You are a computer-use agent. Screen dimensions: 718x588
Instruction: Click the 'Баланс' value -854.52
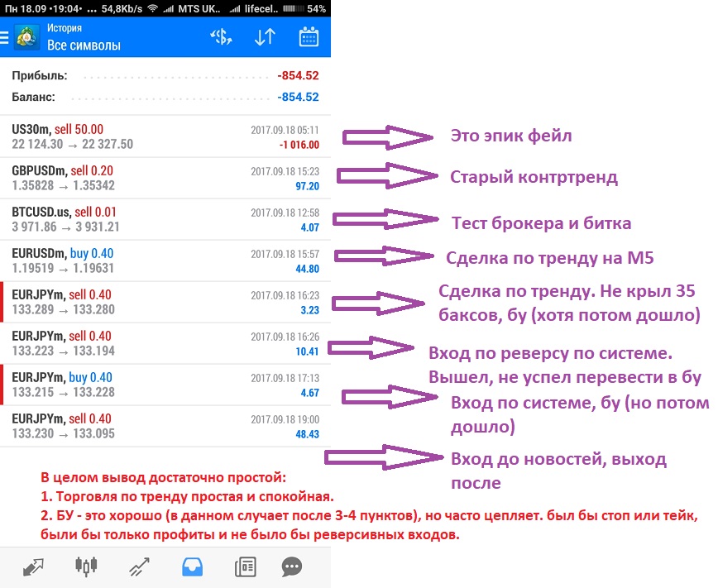click(298, 97)
